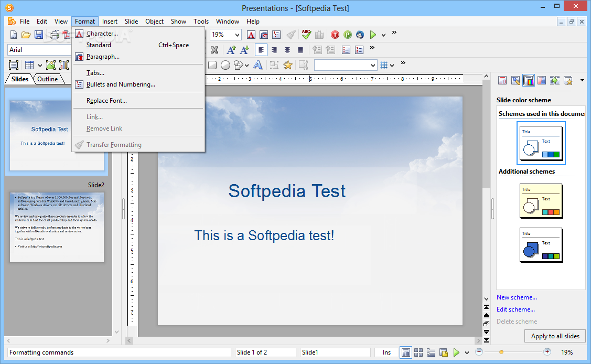This screenshot has width=591, height=364.
Task: Expand the table icon dropdown arrow
Action: click(x=40, y=66)
